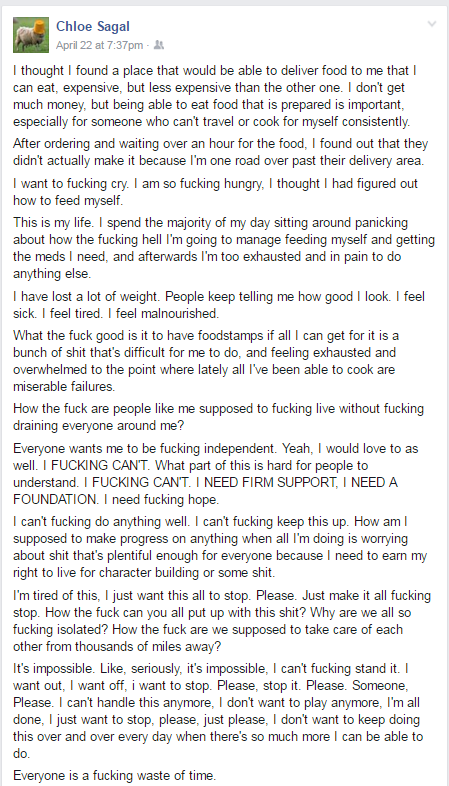Click the paragraph beginning 'After ordering and waiting'
This screenshot has width=449, height=786.
point(220,152)
